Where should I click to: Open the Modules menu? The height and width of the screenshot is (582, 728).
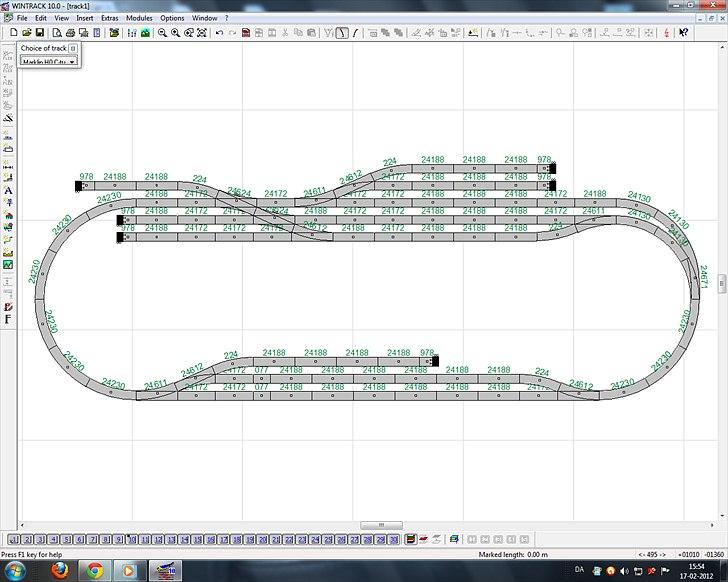(139, 18)
